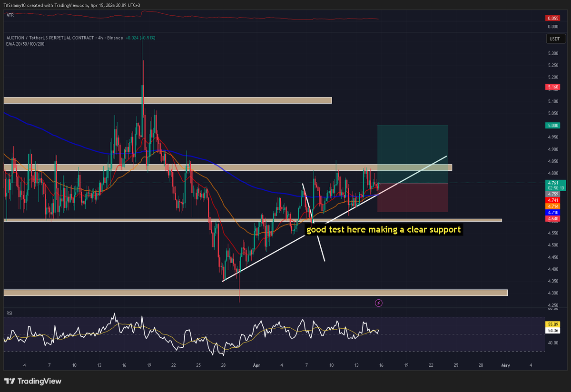Click the RSI indicator label

[9, 313]
